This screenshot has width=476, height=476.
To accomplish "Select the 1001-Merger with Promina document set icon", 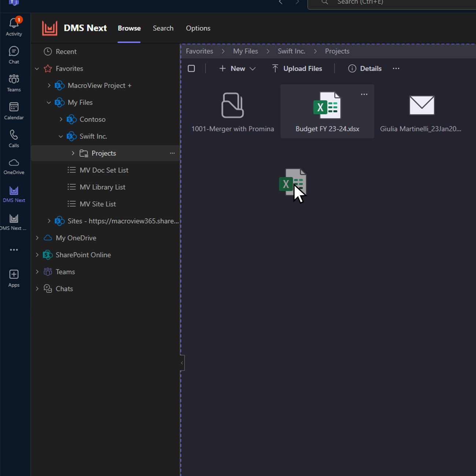I will [x=233, y=105].
